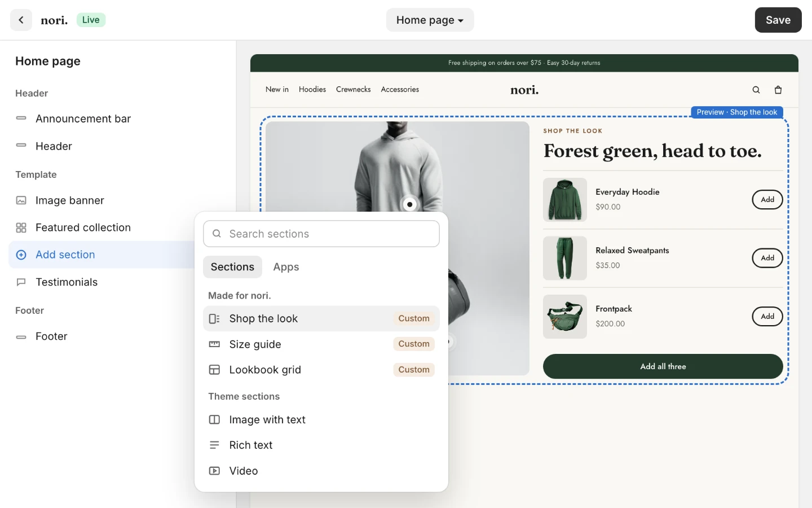Viewport: 812px width, 508px height.
Task: Click the Lookbook grid layout icon
Action: point(214,370)
